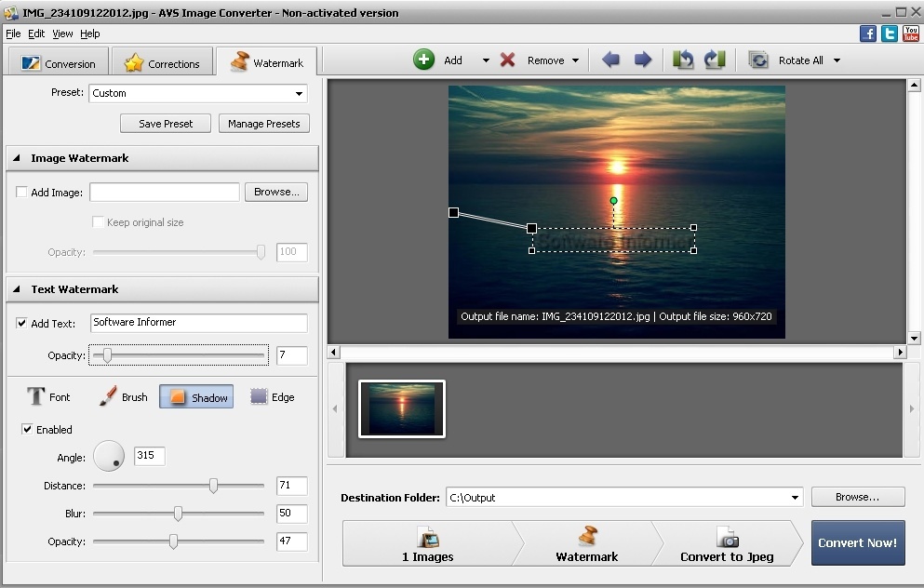
Task: Click the Convert Now button
Action: pyautogui.click(x=857, y=542)
